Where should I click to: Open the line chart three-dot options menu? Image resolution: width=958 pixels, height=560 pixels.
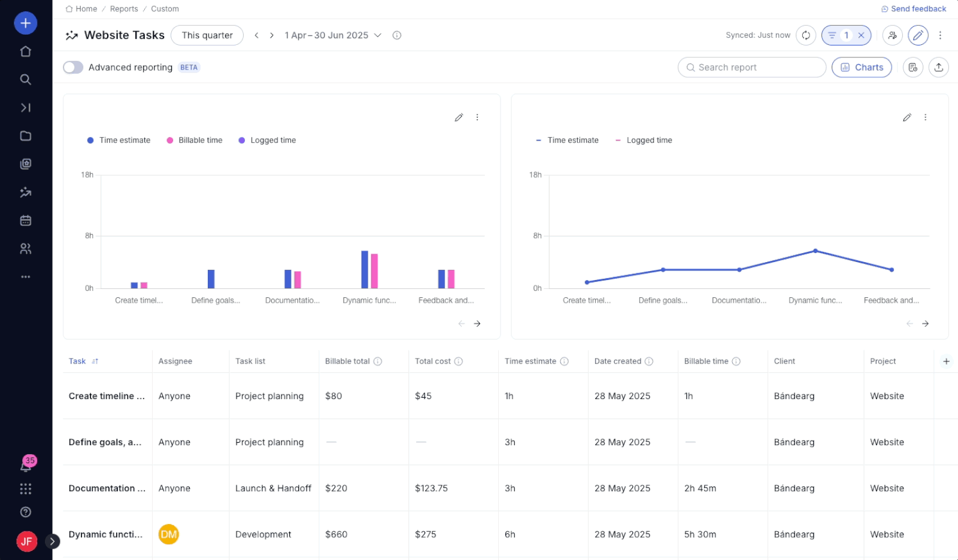click(x=925, y=118)
